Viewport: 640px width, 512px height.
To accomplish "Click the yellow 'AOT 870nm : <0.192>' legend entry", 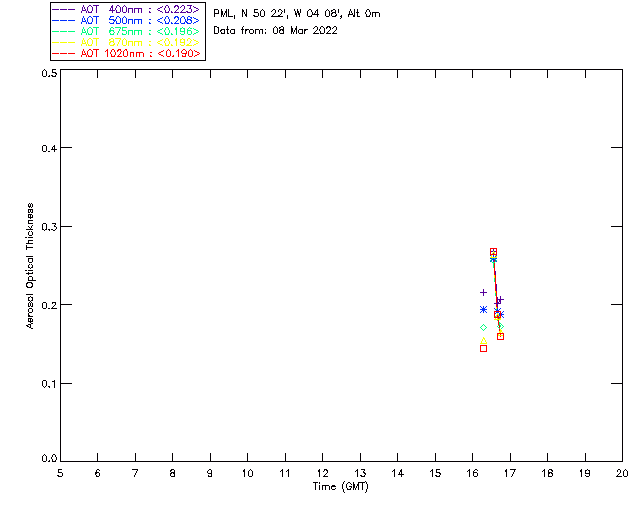I will (x=126, y=42).
